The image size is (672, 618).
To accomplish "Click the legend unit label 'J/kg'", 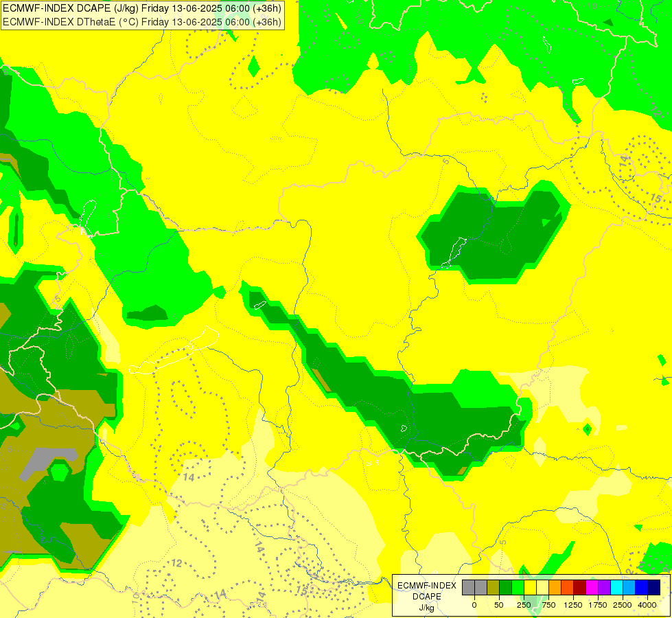I will click(426, 608).
